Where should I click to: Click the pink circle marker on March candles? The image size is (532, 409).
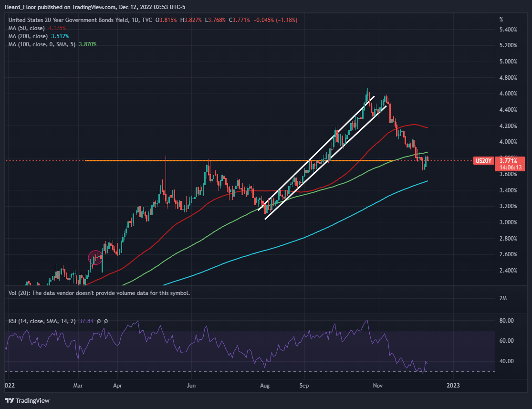click(95, 258)
